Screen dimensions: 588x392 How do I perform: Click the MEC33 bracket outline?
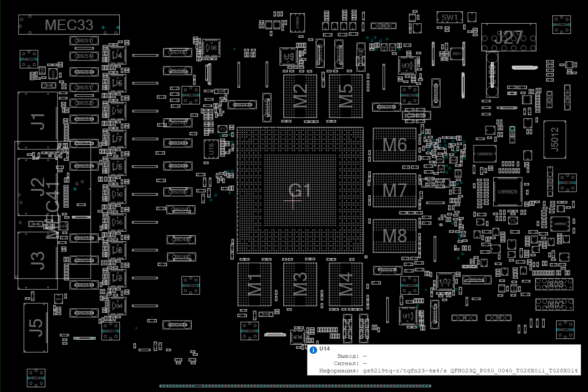tap(69, 25)
